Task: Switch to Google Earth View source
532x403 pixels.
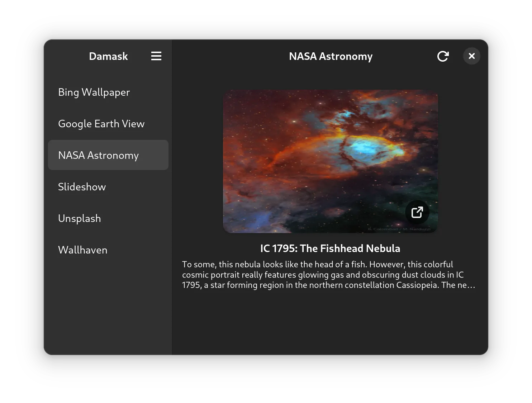Action: [x=101, y=124]
